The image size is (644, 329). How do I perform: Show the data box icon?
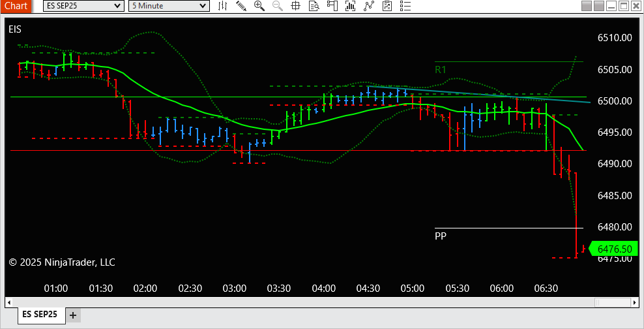[314, 6]
